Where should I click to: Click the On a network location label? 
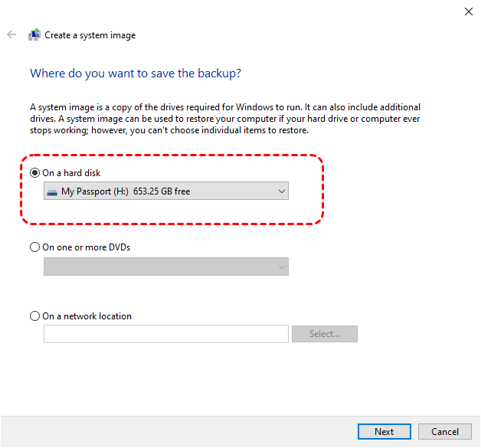click(x=87, y=316)
